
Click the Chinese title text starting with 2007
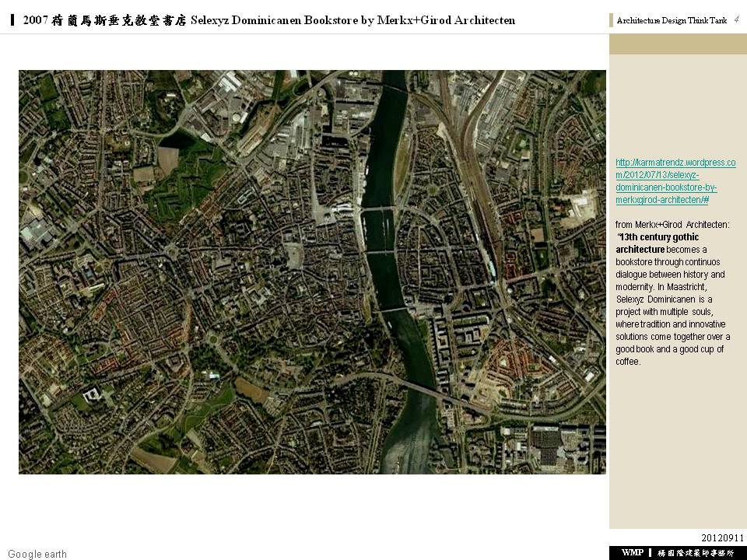pyautogui.click(x=105, y=20)
